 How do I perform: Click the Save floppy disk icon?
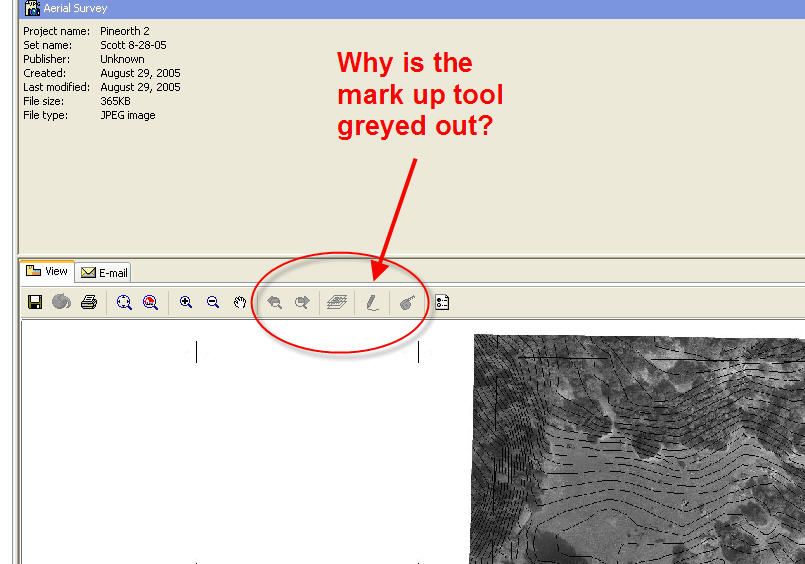(35, 302)
